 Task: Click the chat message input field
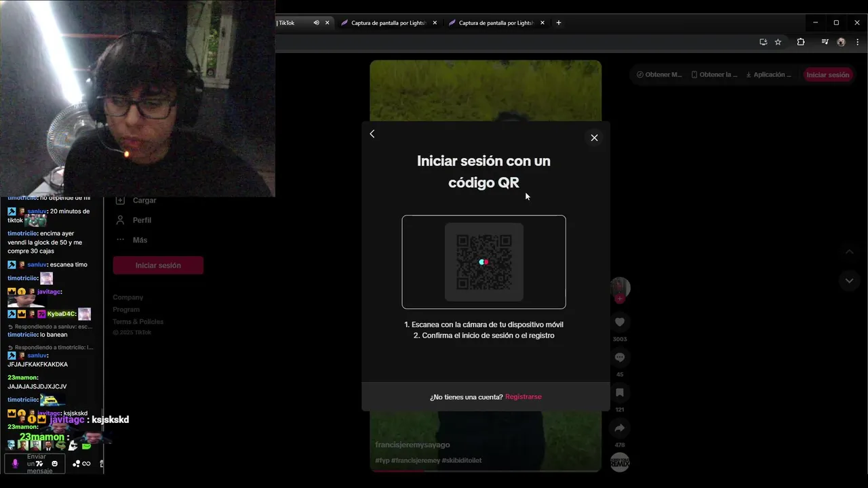pyautogui.click(x=35, y=464)
